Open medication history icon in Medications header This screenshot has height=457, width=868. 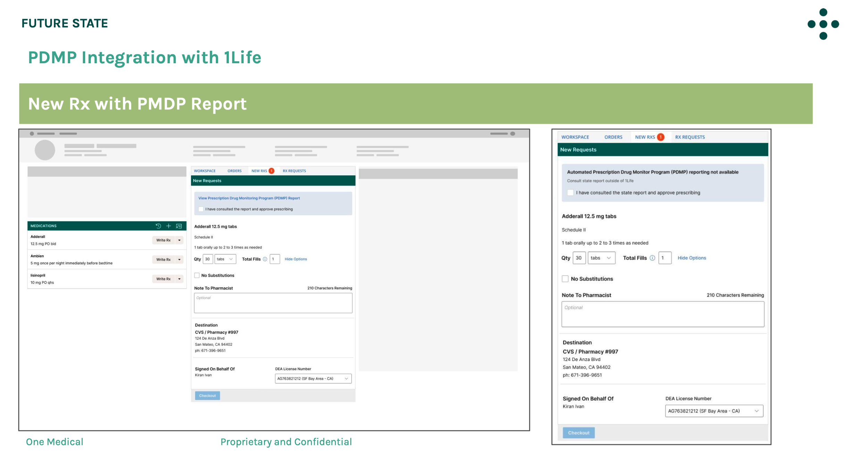158,226
